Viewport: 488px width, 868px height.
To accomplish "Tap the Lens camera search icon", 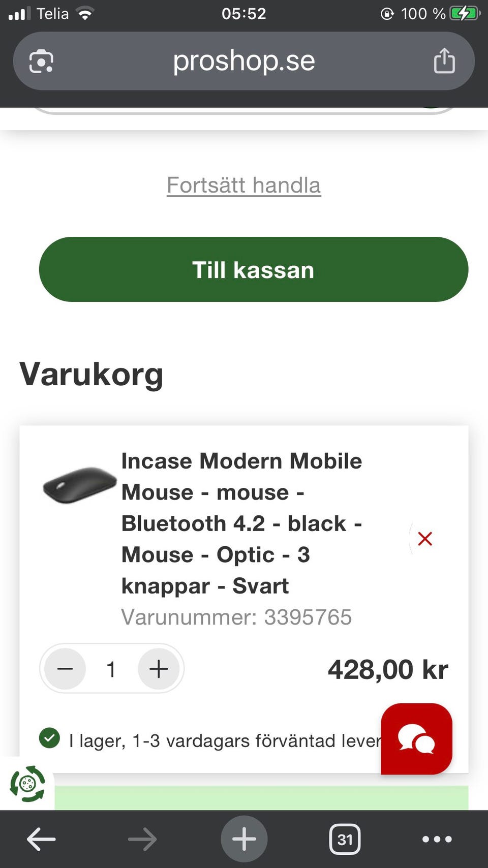I will 41,61.
